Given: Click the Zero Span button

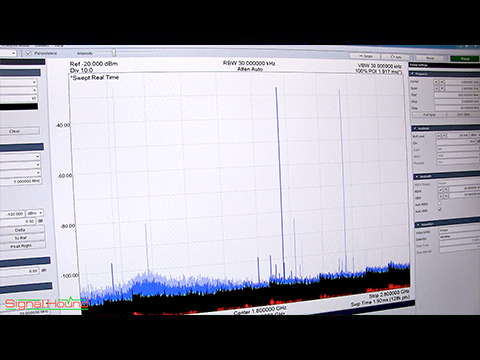Looking at the screenshot, I should pyautogui.click(x=463, y=114).
